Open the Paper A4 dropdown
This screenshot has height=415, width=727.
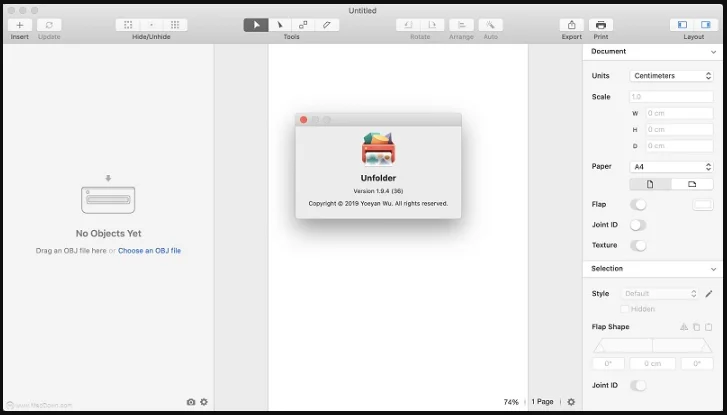click(671, 166)
